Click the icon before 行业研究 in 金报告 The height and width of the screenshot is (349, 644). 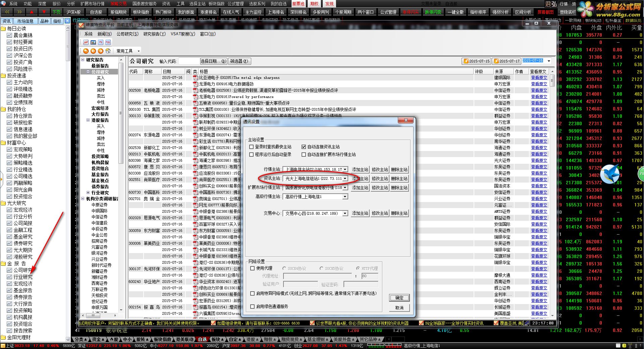click(x=9, y=277)
